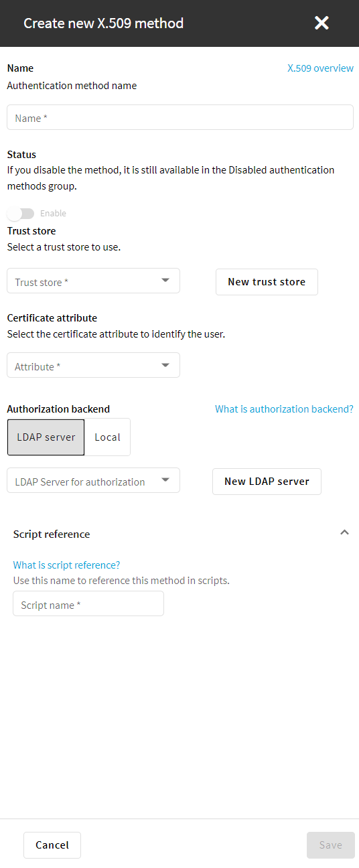
Task: Click the LDAP Server dropdown arrow icon
Action: pyautogui.click(x=165, y=480)
